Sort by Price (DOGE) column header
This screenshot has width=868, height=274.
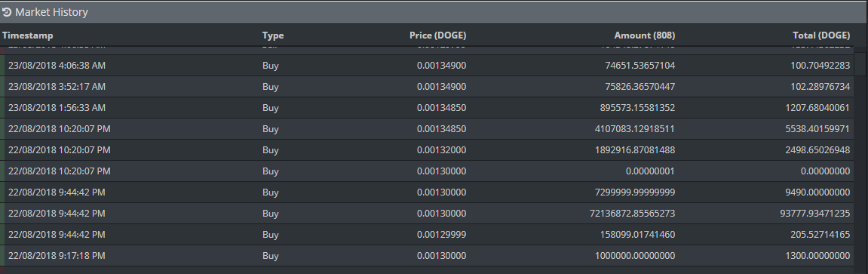(437, 35)
